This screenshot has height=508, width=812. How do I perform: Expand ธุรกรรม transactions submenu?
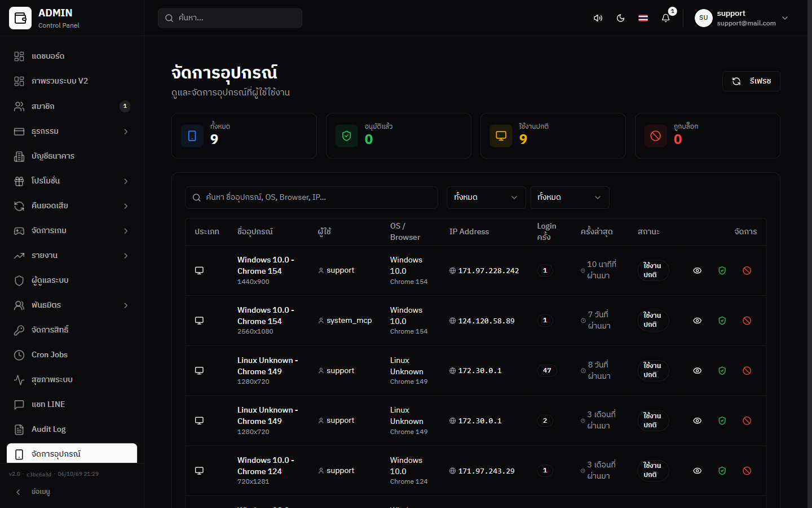[72, 131]
